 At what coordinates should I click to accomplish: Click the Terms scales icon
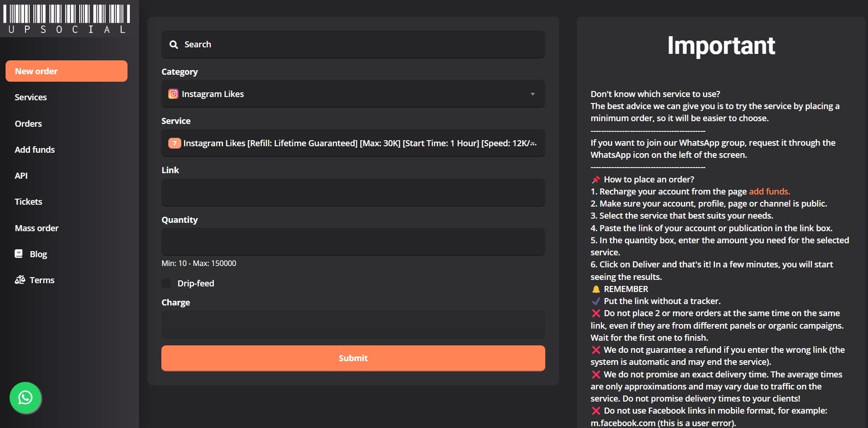(x=20, y=280)
